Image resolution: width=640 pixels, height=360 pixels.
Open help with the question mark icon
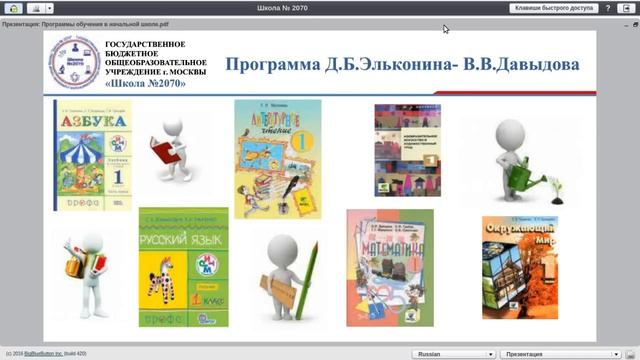point(608,8)
